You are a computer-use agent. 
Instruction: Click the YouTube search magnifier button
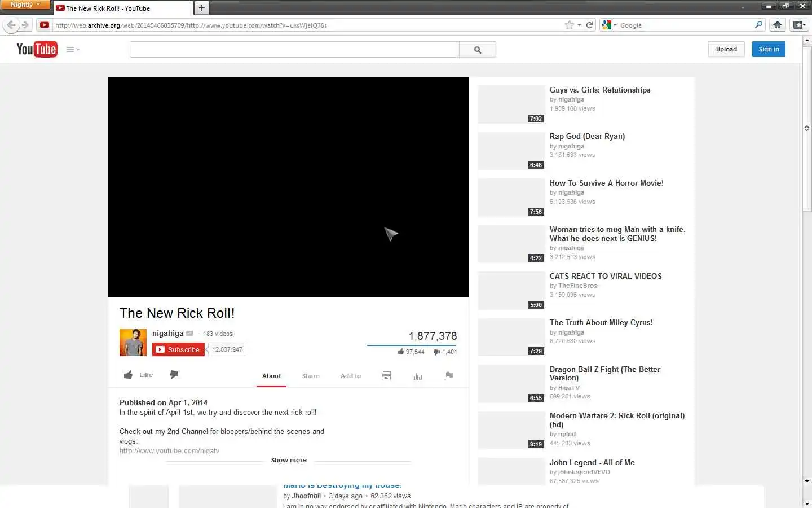(478, 50)
